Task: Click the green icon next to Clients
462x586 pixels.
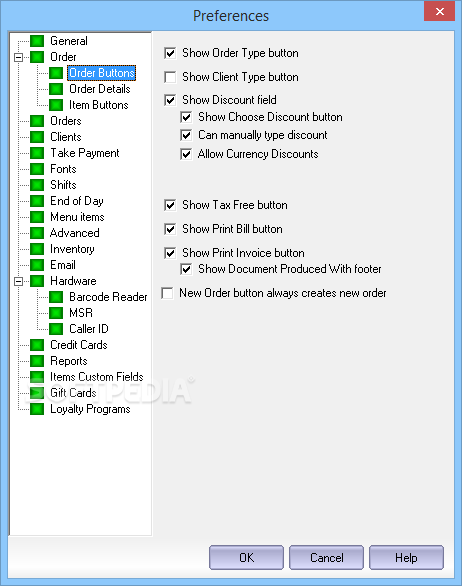Action: pyautogui.click(x=37, y=137)
